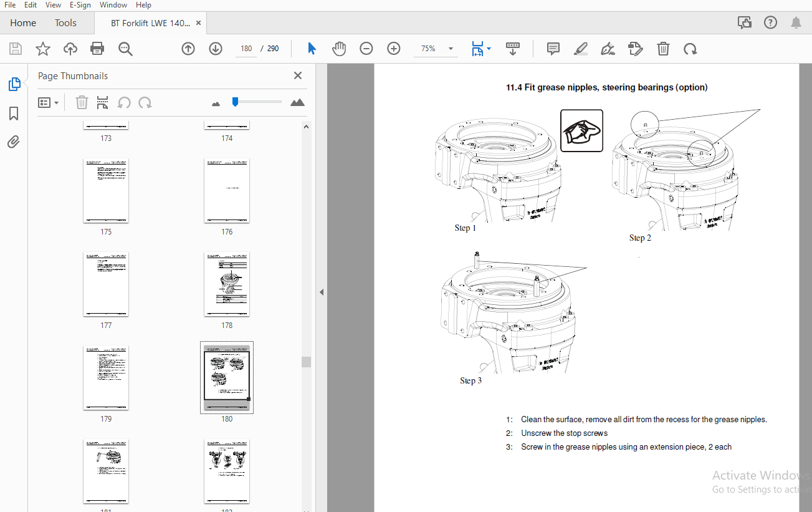812x512 pixels.
Task: Select page 177 thumbnail
Action: point(106,284)
